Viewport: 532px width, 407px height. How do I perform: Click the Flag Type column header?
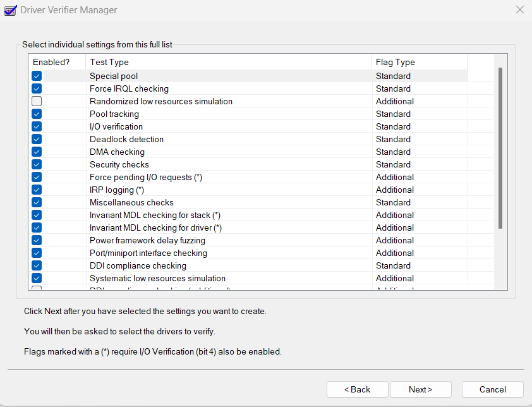point(419,62)
